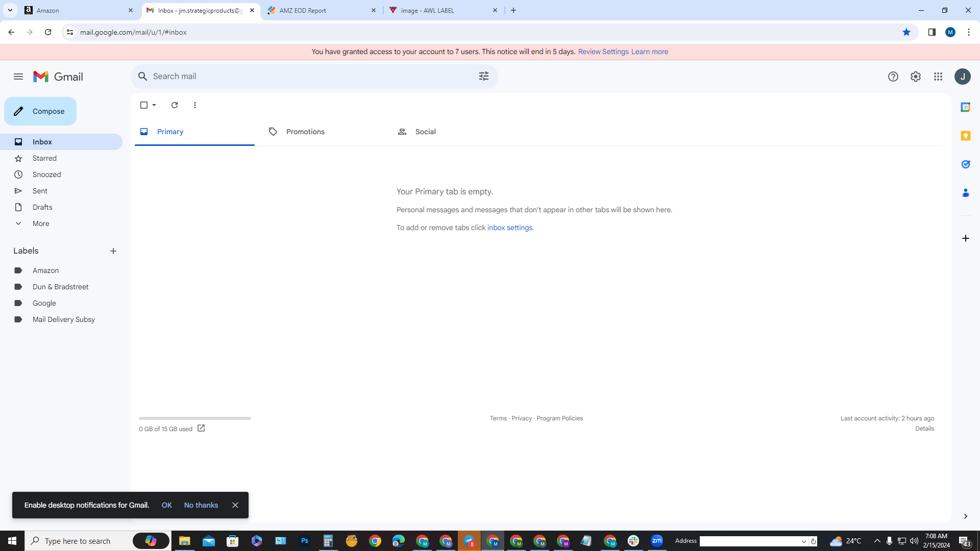The width and height of the screenshot is (980, 551).
Task: Open search options filter icon
Action: [x=484, y=77]
